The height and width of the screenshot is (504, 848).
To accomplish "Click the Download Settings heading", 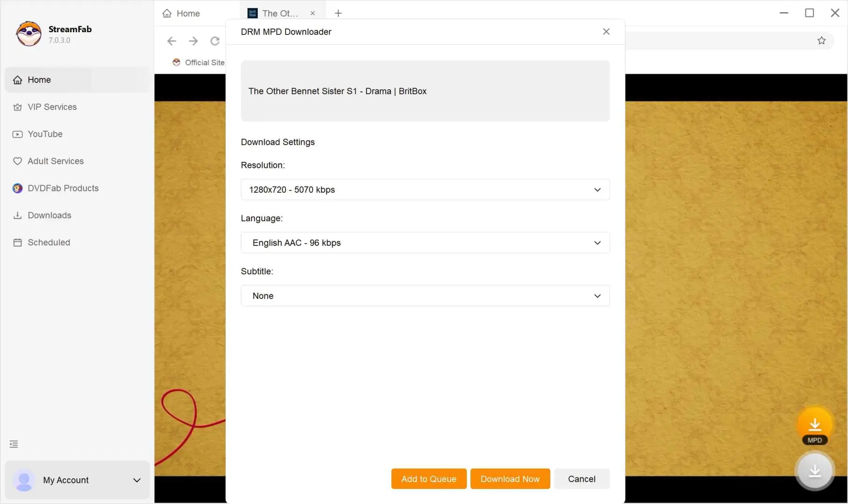I will pyautogui.click(x=278, y=142).
